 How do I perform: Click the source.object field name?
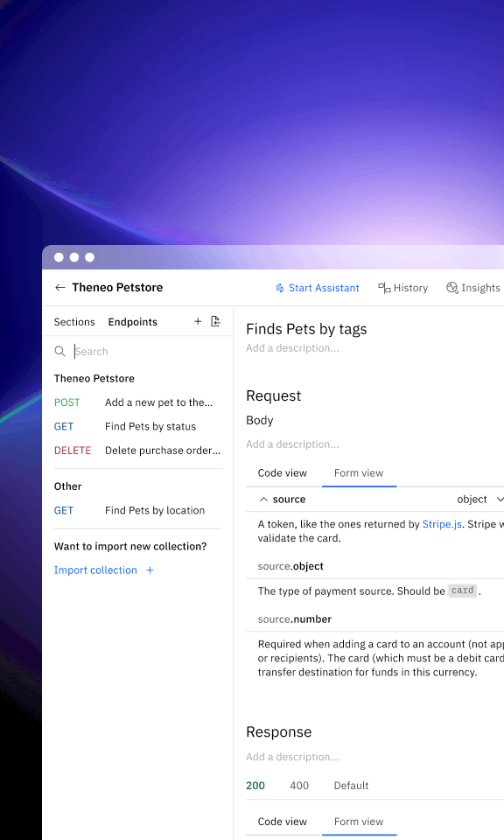coord(290,566)
